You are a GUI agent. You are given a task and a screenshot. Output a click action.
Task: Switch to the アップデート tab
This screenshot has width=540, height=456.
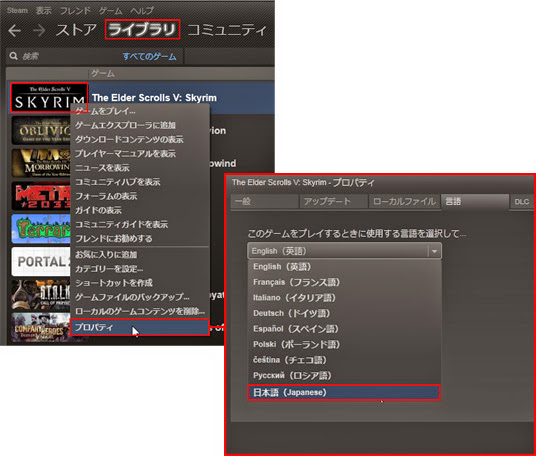click(333, 201)
